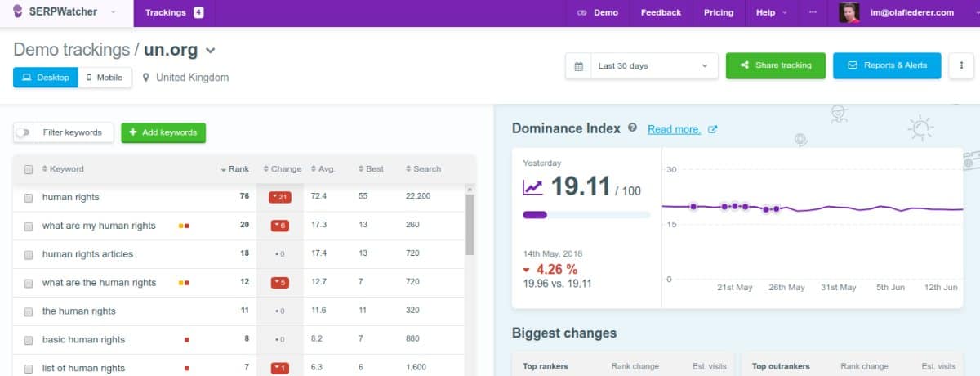Click SERP feature icons beside 'what are my human rights'
The height and width of the screenshot is (376, 980).
[184, 226]
